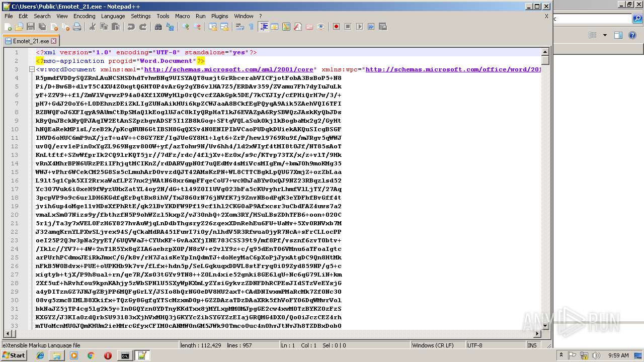Click the Zoom In toolbar icon
The image size is (644, 362).
coord(186,27)
